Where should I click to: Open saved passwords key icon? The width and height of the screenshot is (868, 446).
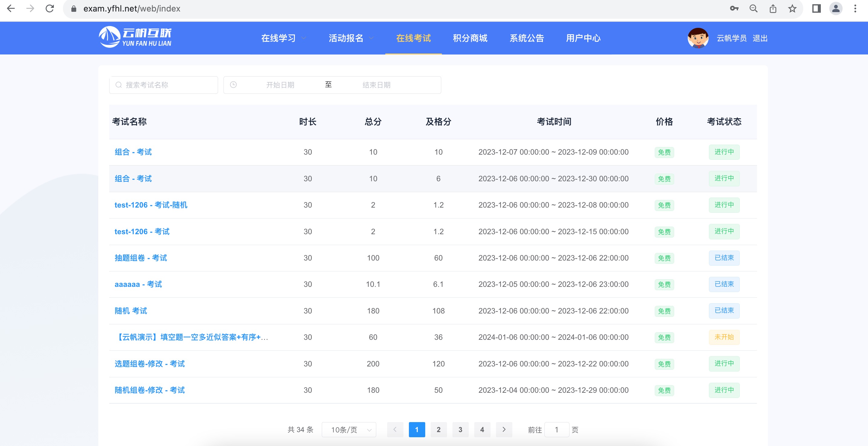click(x=734, y=8)
